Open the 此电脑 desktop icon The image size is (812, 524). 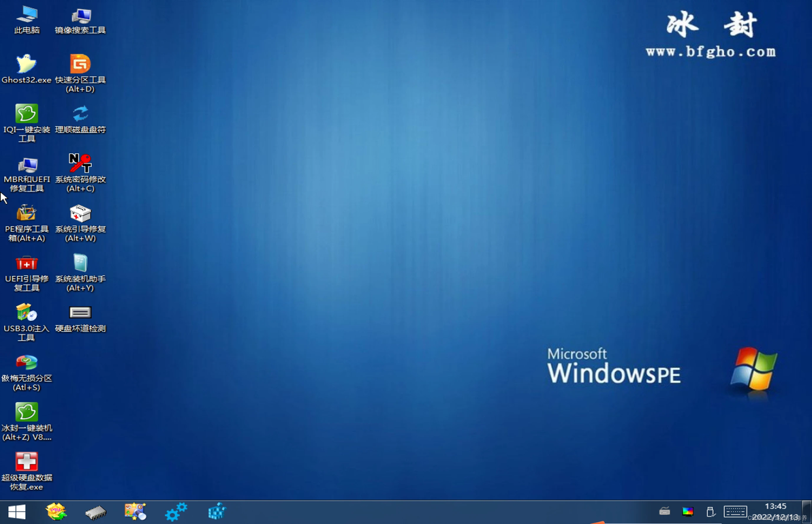[x=27, y=20]
